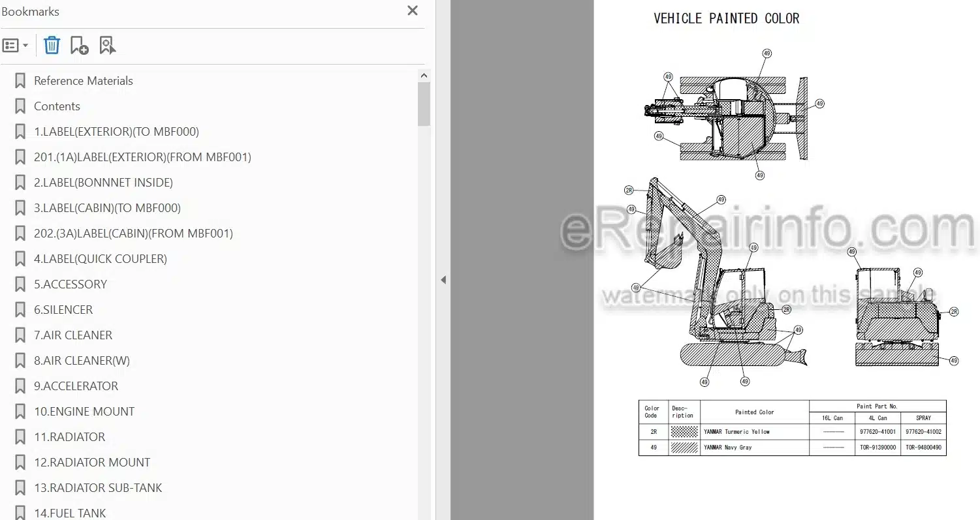Select the 5.ACCESSORY bookmark

(x=71, y=284)
